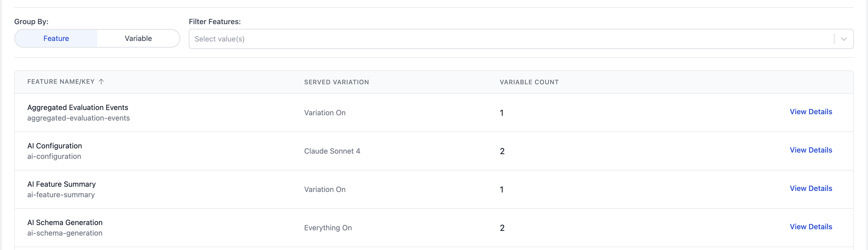The width and height of the screenshot is (868, 250).
Task: Select Feature in Group By toggle
Action: point(56,38)
